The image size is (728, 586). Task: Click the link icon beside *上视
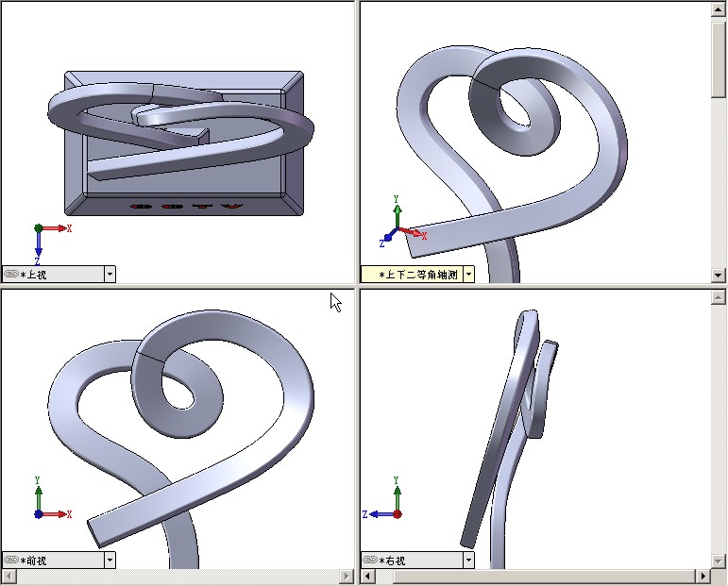tap(11, 275)
